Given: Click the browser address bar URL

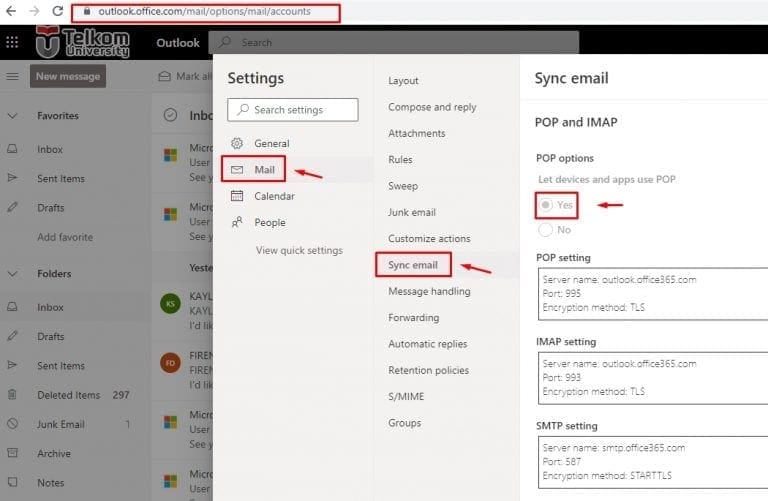Looking at the screenshot, I should (x=204, y=11).
